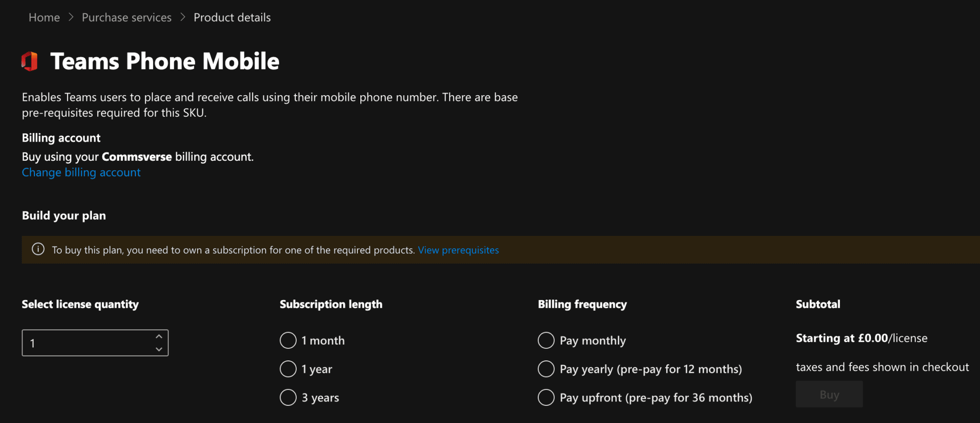The height and width of the screenshot is (423, 980).
Task: Click the Product details breadcrumb label
Action: tap(232, 17)
